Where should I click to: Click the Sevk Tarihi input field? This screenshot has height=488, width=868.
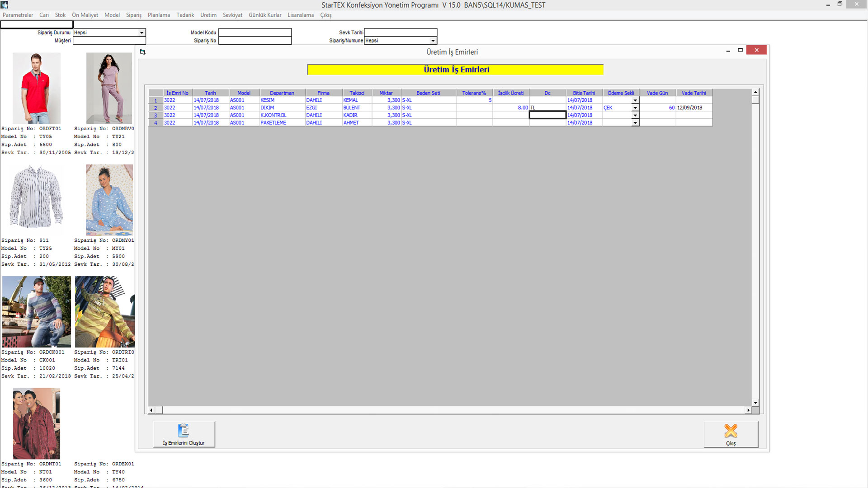[401, 33]
